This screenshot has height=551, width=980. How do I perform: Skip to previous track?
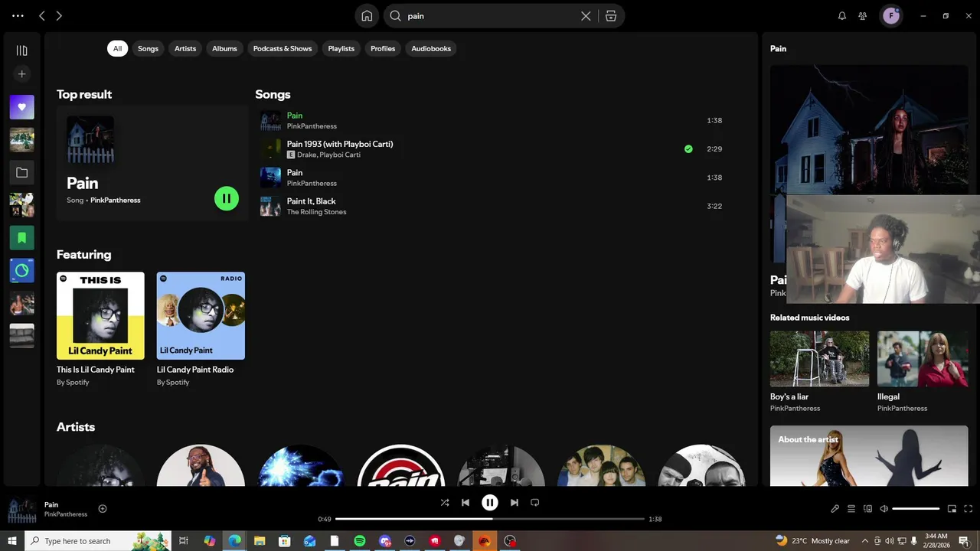tap(465, 503)
